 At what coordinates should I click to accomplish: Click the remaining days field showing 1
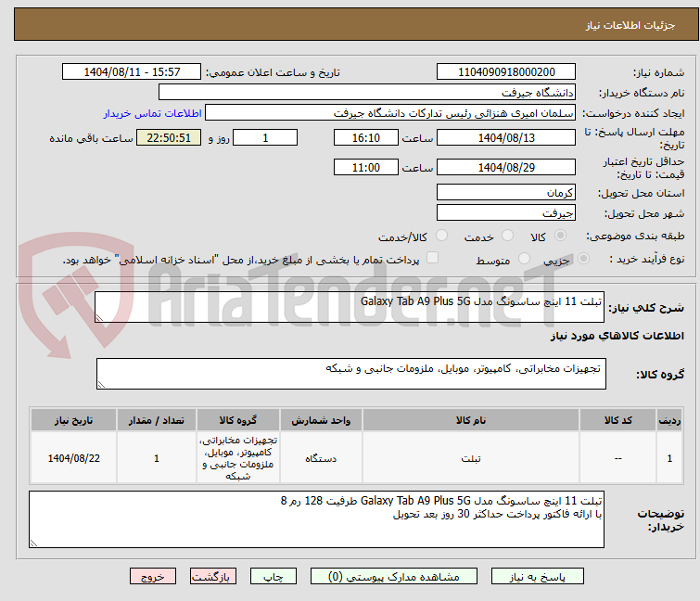tap(265, 137)
